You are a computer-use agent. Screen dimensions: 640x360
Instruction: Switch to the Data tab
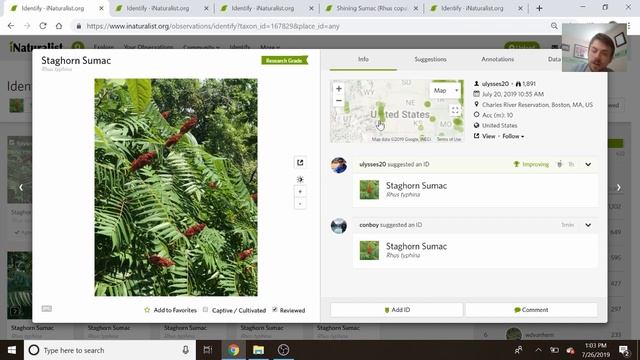point(554,60)
